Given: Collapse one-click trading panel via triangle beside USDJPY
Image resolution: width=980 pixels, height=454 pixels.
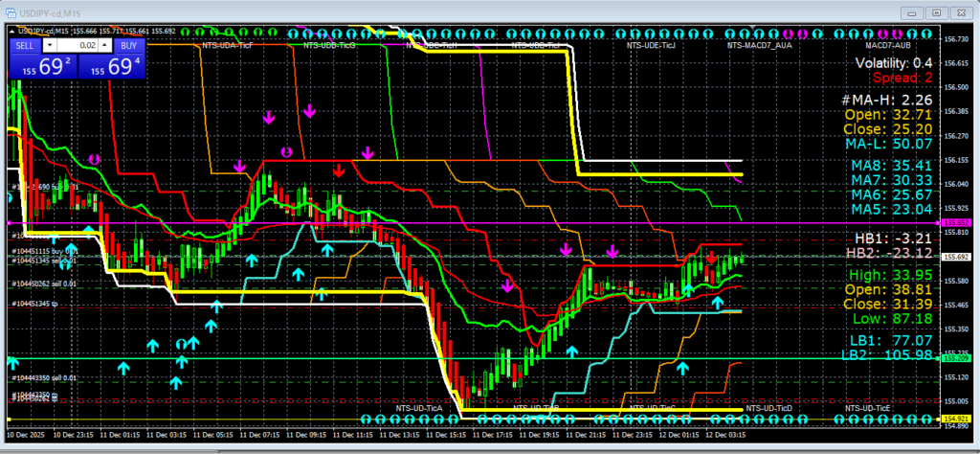Looking at the screenshot, I should [11, 31].
